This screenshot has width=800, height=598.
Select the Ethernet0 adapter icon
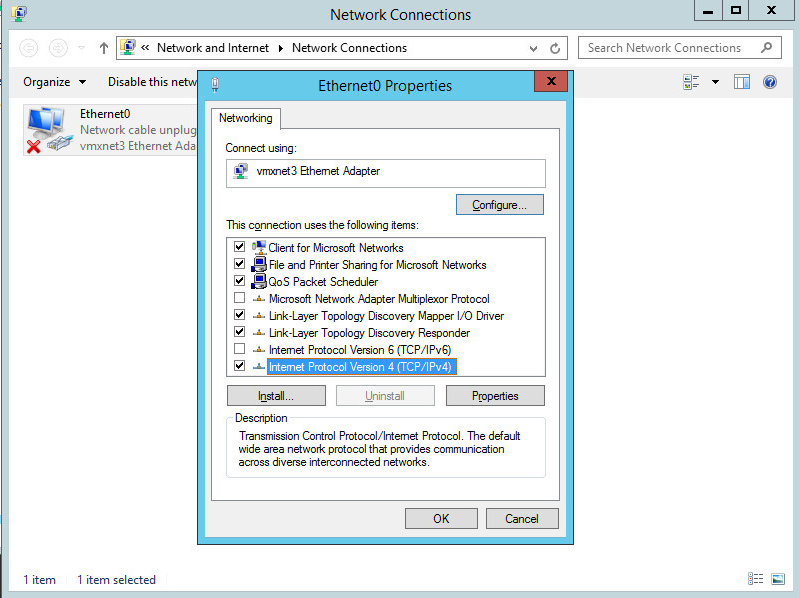(49, 130)
